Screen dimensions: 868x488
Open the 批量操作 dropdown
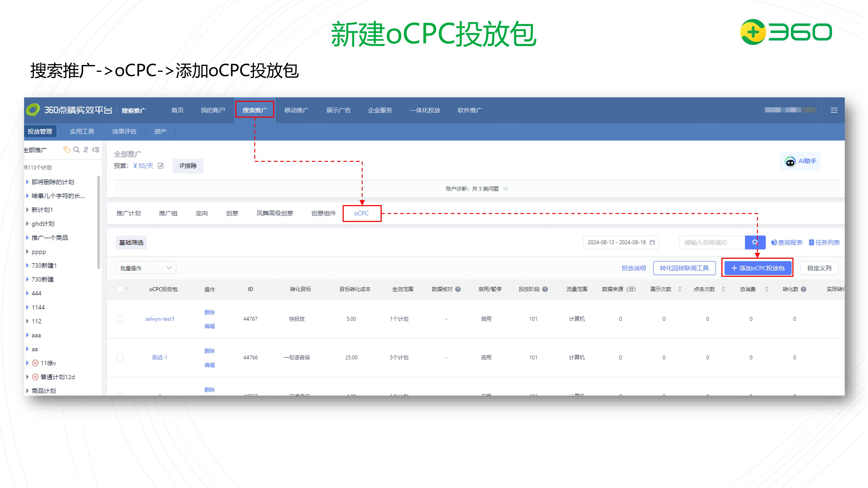point(146,268)
